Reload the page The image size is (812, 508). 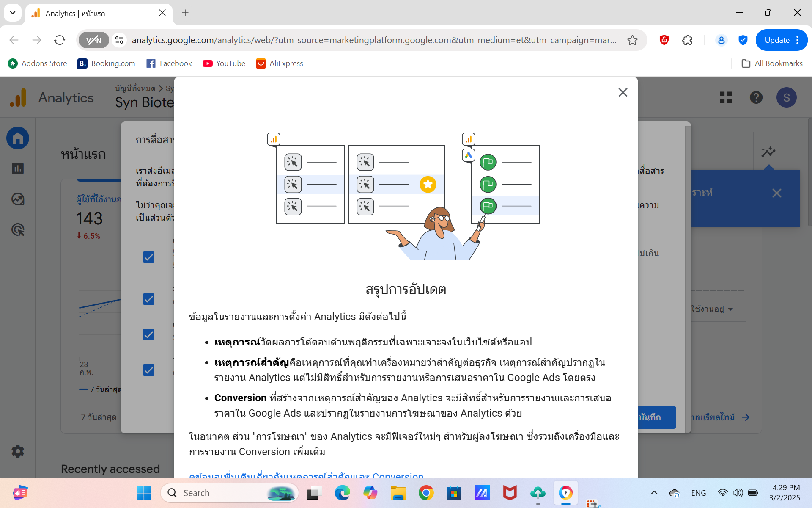[x=60, y=40]
